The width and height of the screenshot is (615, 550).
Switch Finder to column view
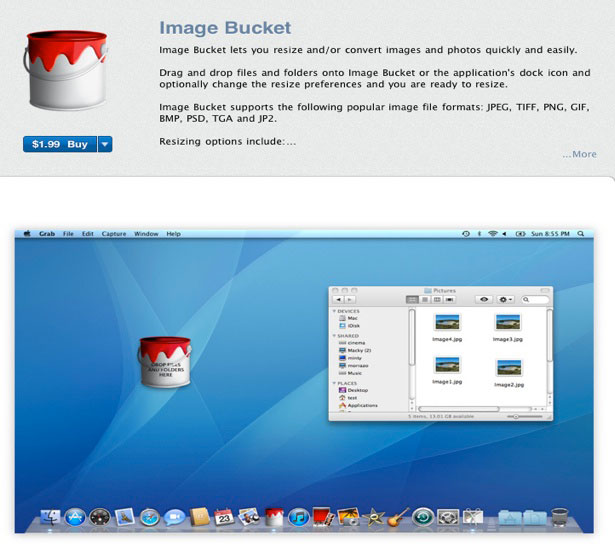pos(437,300)
